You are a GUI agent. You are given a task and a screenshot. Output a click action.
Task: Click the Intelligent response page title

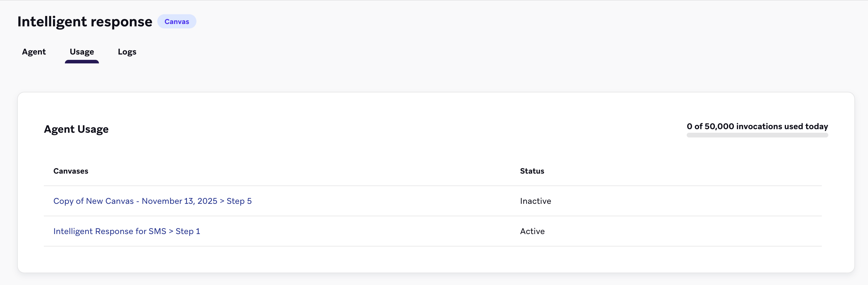click(x=84, y=22)
